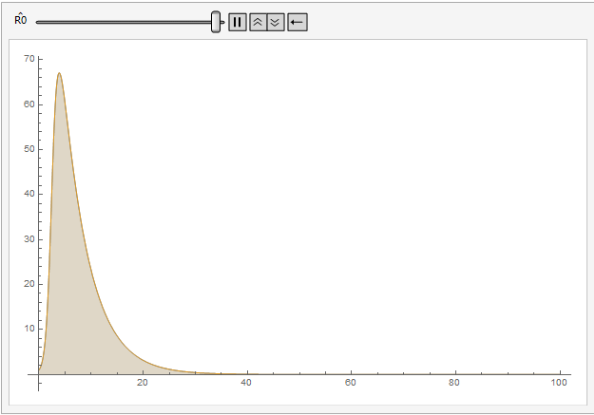Click the R0 slider thumb

pyautogui.click(x=216, y=22)
